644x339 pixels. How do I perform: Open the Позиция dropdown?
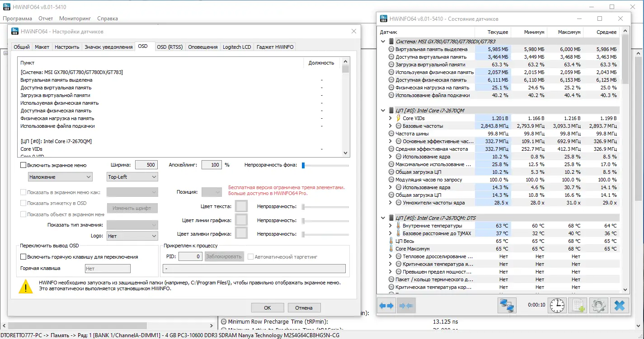[212, 192]
